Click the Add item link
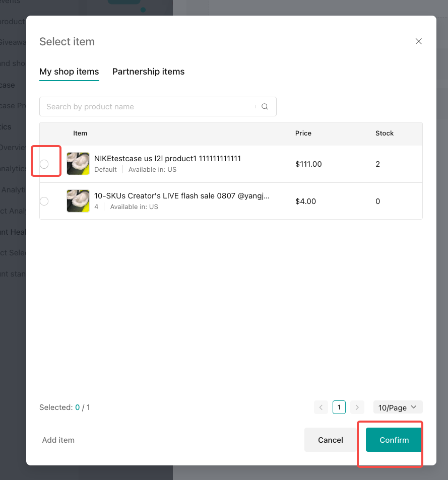The height and width of the screenshot is (480, 448). (x=58, y=440)
